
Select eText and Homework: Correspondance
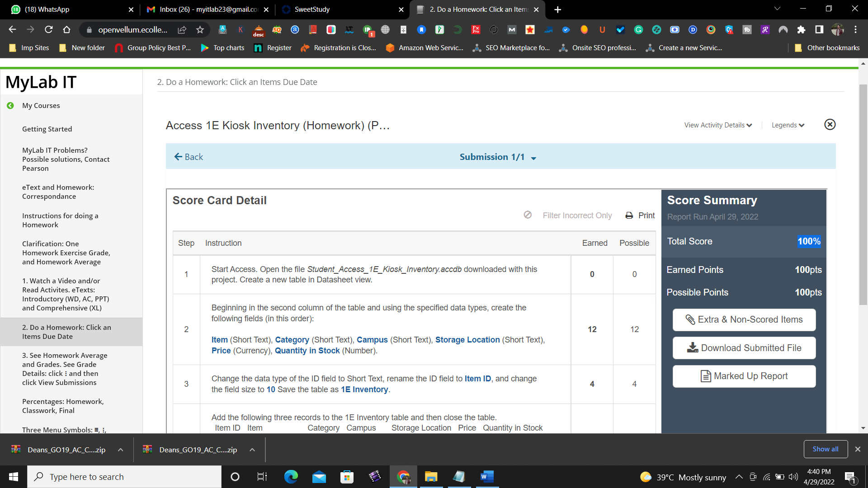pyautogui.click(x=58, y=192)
